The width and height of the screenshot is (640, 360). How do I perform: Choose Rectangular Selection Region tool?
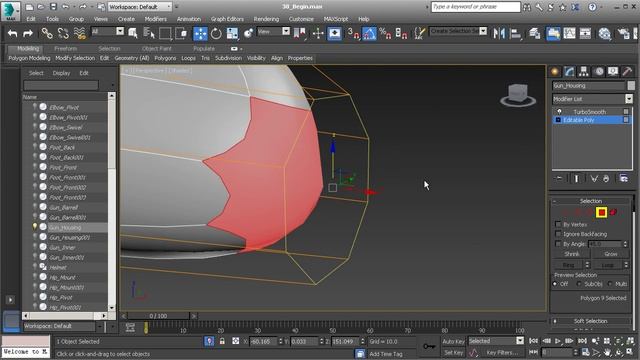point(165,33)
